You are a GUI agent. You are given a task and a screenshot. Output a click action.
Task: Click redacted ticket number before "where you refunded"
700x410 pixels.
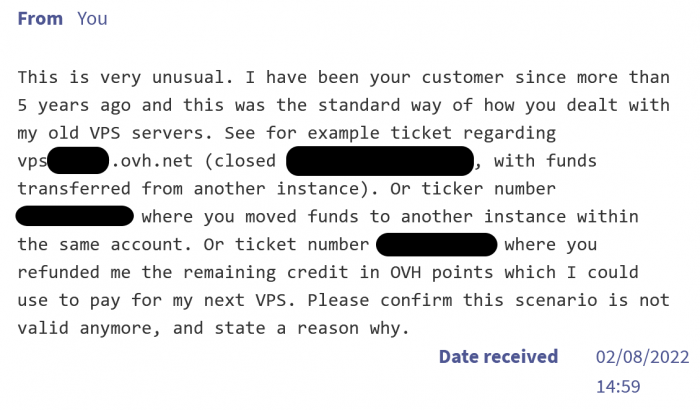[436, 244]
